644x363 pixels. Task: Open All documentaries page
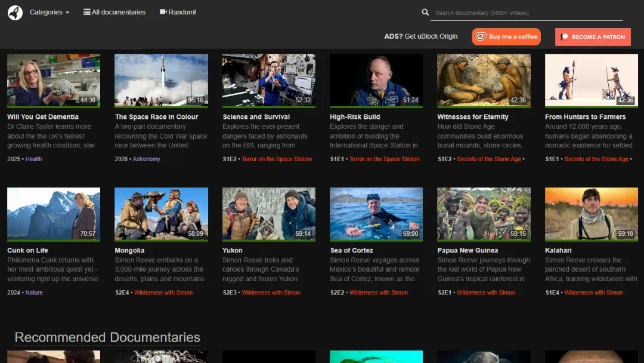point(114,13)
